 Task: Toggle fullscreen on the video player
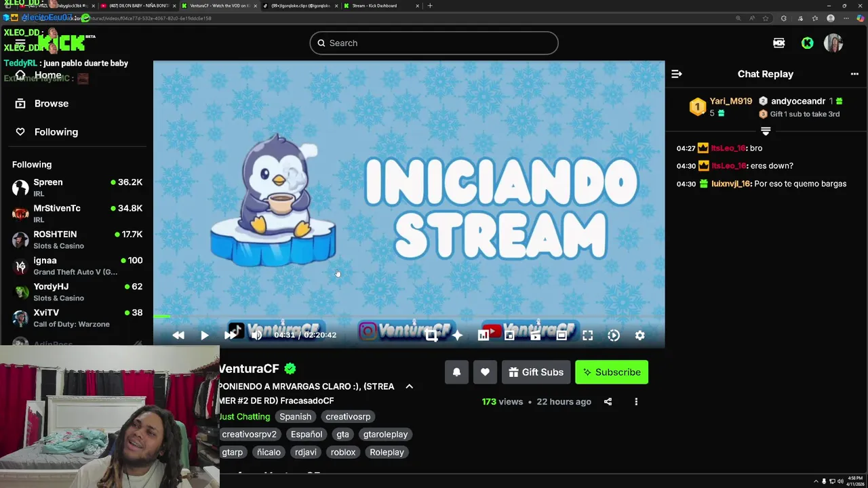587,335
